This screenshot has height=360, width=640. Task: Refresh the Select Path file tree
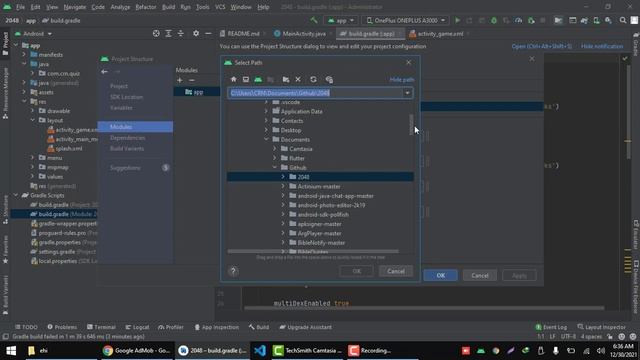[313, 80]
